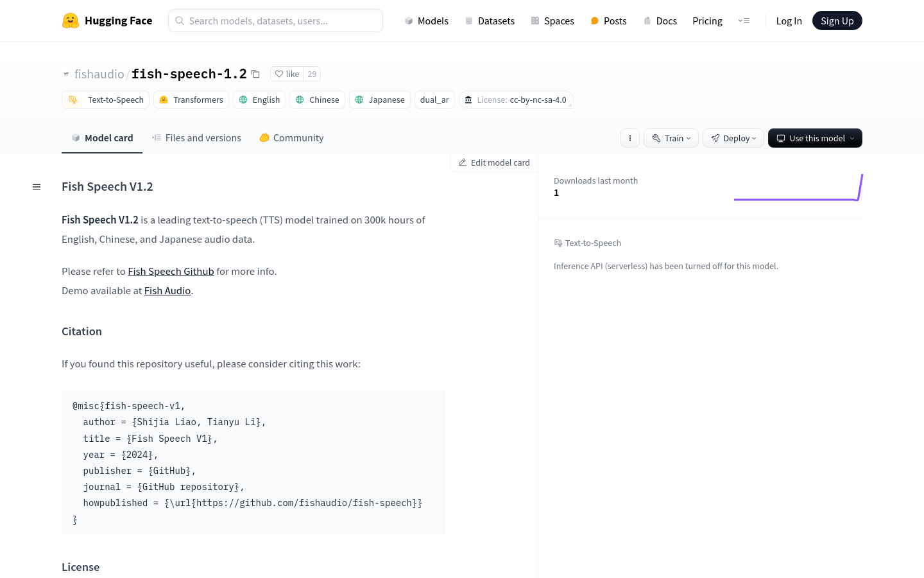Viewport: 924px width, 578px height.
Task: Expand the Deploy dropdown
Action: click(733, 138)
